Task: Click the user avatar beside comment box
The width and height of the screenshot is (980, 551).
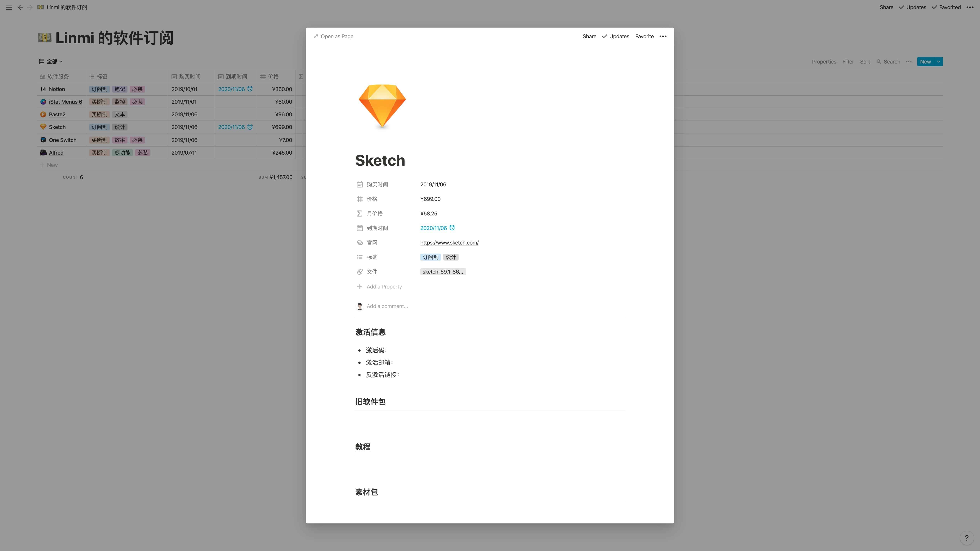Action: [x=359, y=306]
